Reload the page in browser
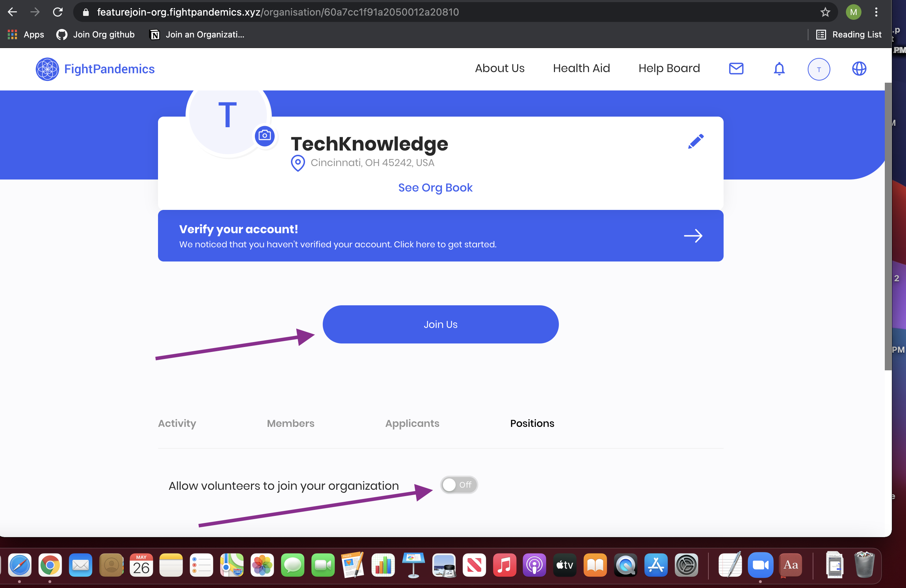Image resolution: width=906 pixels, height=588 pixels. tap(58, 12)
